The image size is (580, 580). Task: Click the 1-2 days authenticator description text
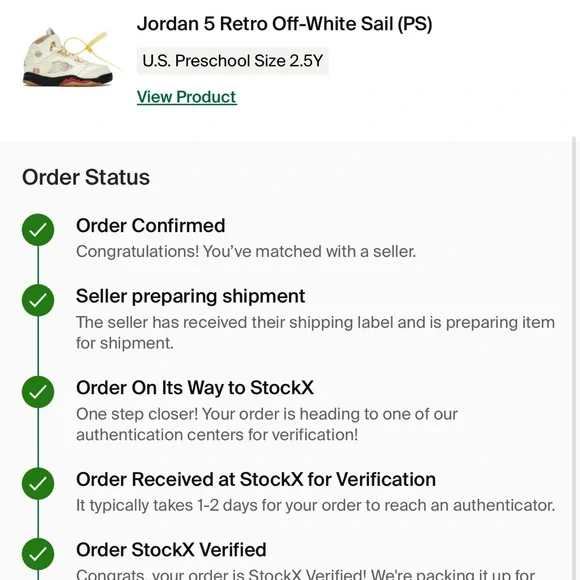click(316, 505)
